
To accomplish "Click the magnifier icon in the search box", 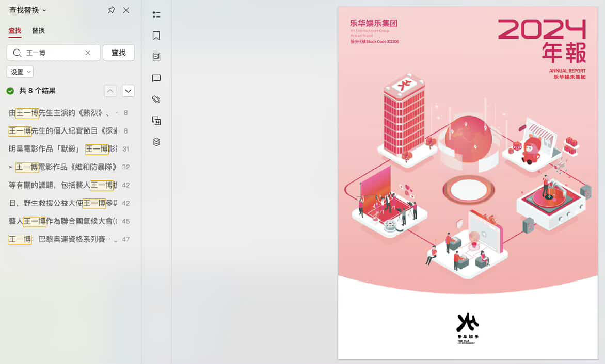I will pyautogui.click(x=17, y=53).
